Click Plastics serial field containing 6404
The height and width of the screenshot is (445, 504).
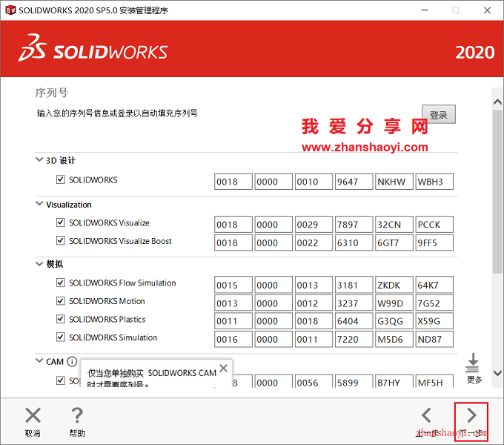(x=354, y=321)
